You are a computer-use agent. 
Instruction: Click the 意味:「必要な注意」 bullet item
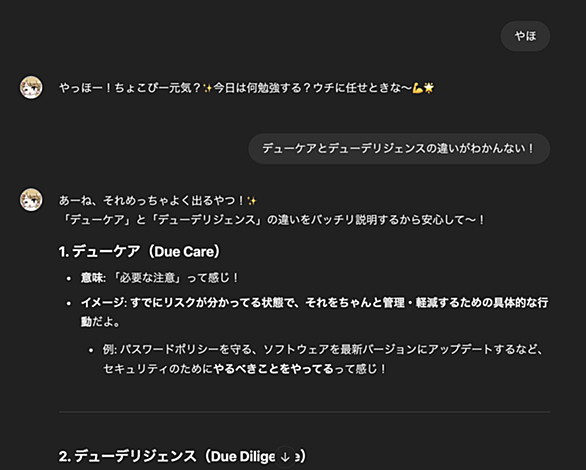click(160, 278)
